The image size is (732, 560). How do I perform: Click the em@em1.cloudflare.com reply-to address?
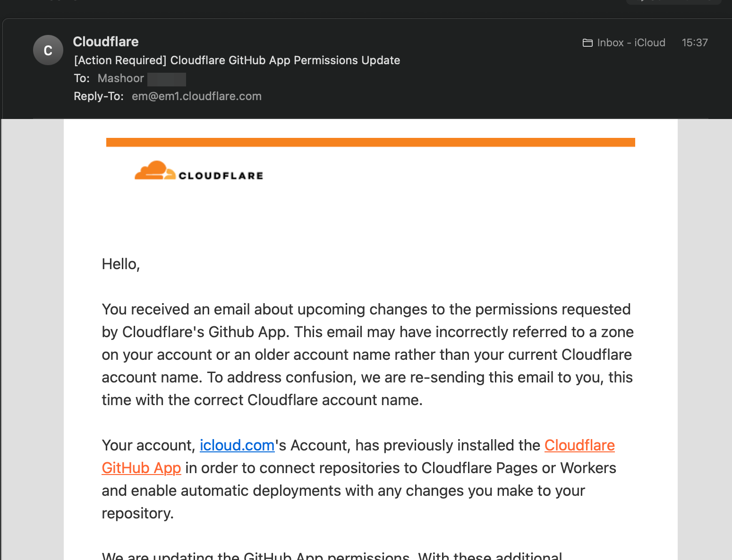[196, 96]
